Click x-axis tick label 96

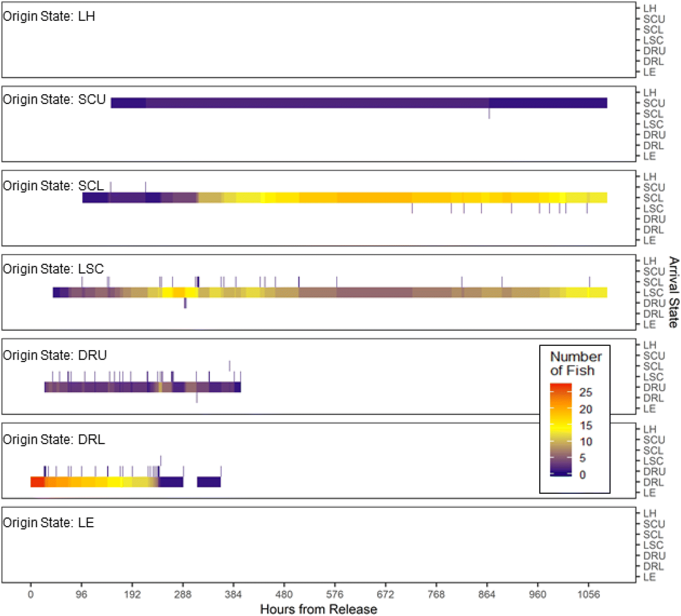[81, 594]
